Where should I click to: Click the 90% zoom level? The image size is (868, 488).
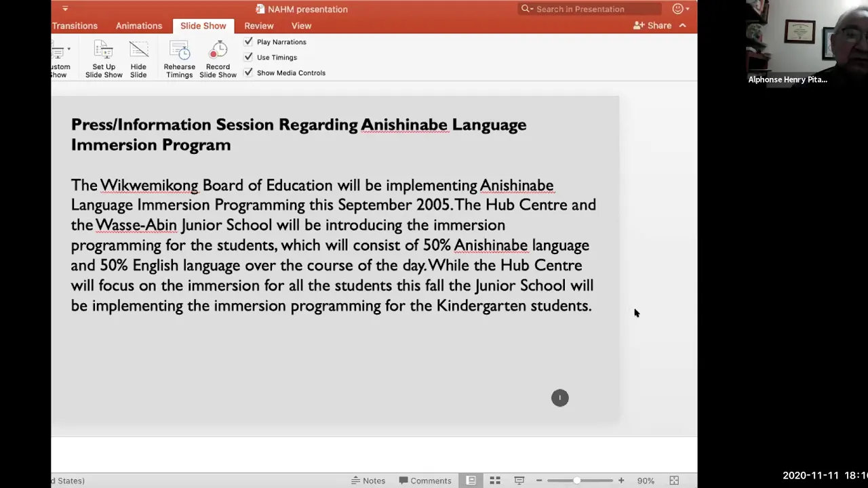pos(646,481)
